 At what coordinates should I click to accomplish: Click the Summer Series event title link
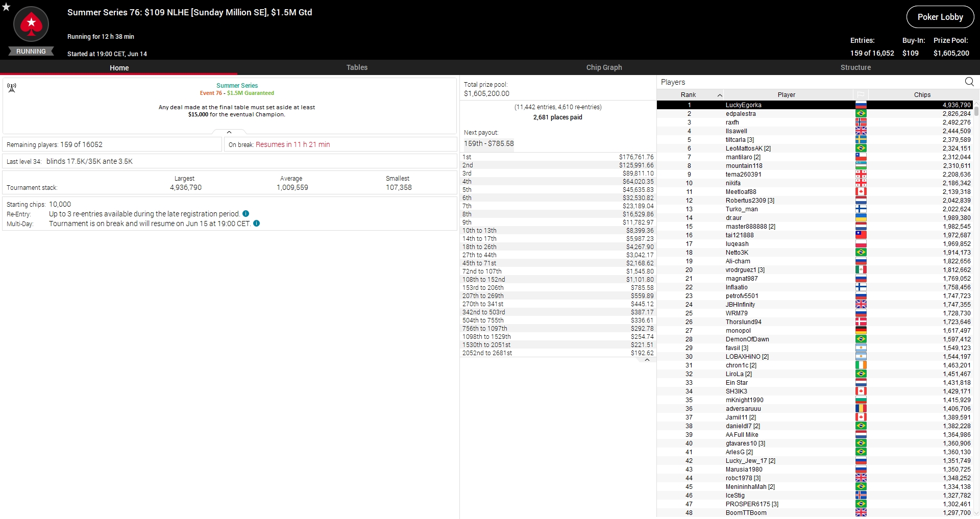tap(237, 86)
